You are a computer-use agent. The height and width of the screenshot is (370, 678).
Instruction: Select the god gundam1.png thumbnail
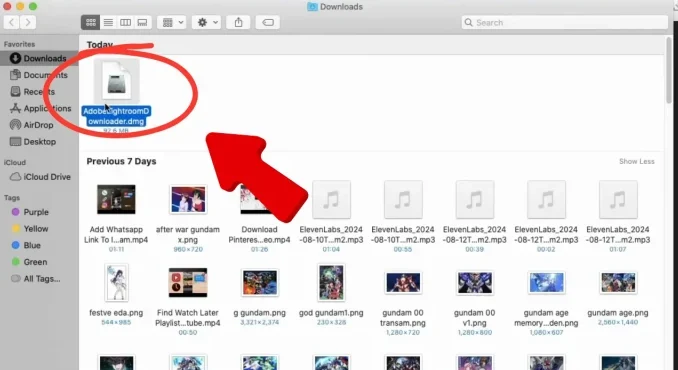(331, 283)
